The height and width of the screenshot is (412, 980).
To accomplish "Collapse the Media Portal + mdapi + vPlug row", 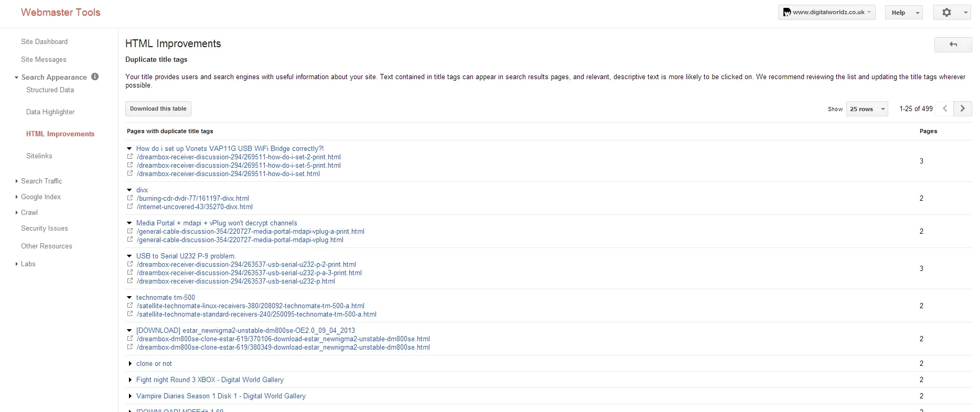I will (130, 223).
